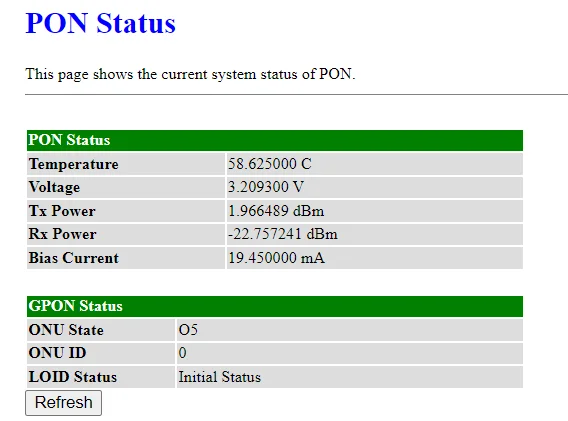Select the Initial Status value

(220, 377)
